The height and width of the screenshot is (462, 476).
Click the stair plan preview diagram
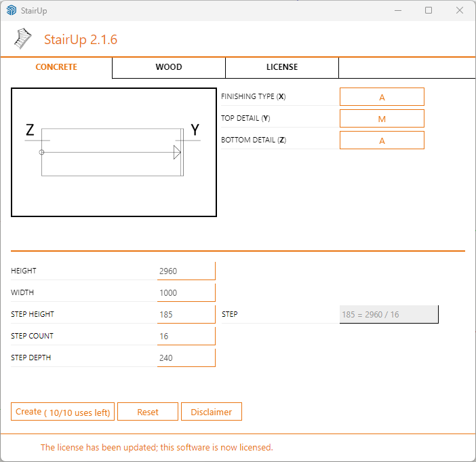pos(114,153)
